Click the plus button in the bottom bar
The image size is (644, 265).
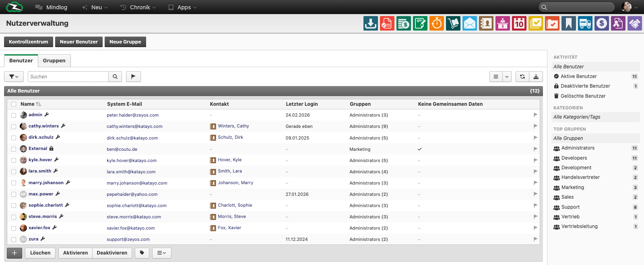[14, 253]
